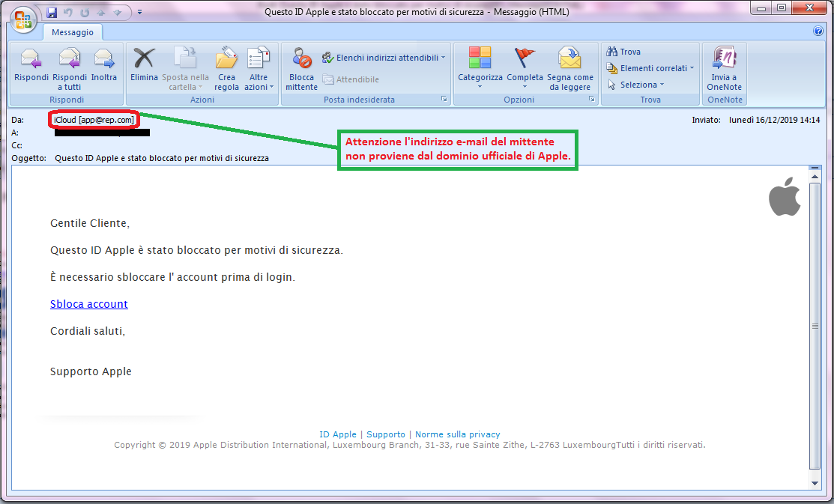Search the message with Trova
The image size is (834, 504).
[623, 52]
